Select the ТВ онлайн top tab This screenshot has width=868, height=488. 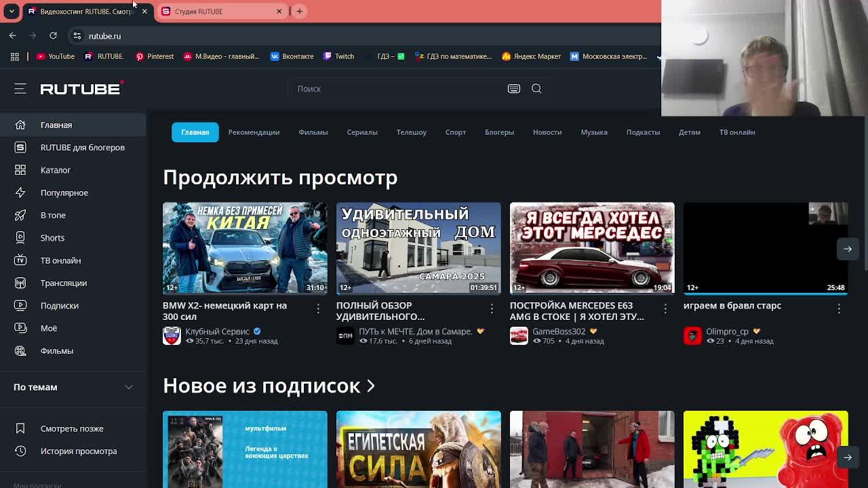pyautogui.click(x=737, y=132)
